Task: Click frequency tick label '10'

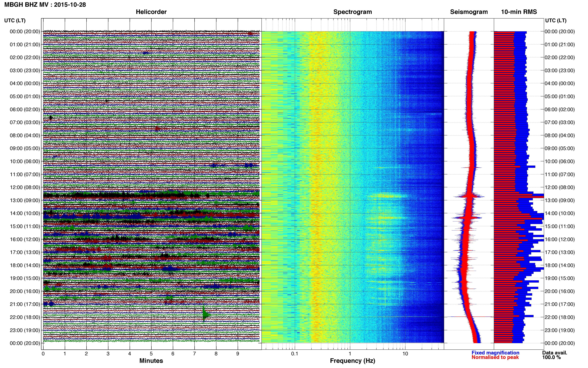Action: click(405, 354)
